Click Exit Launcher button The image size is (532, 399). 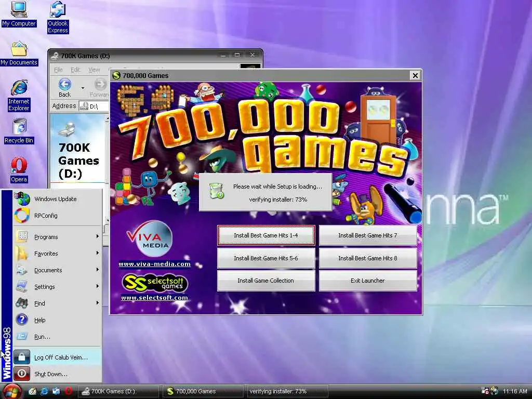point(368,281)
